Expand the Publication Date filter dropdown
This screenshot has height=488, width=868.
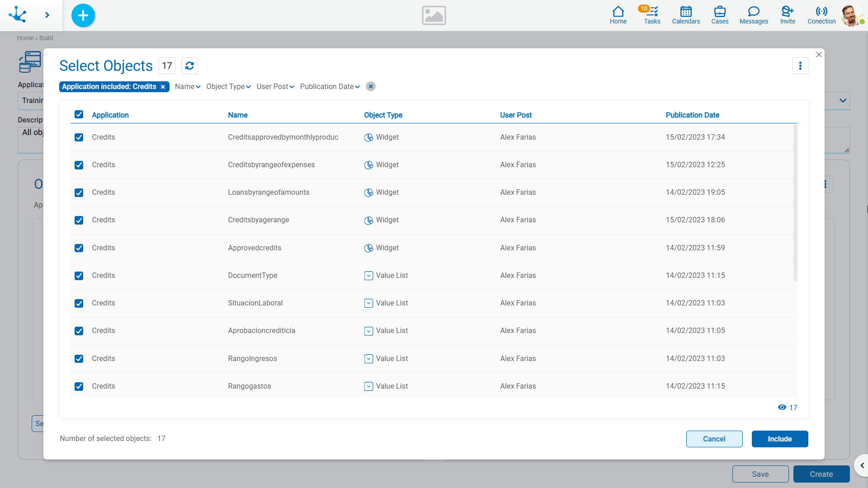pos(330,87)
